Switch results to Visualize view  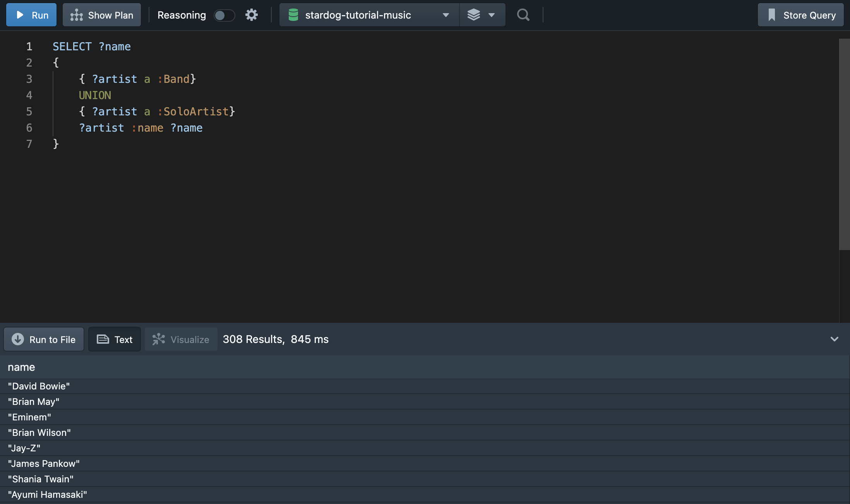(181, 339)
